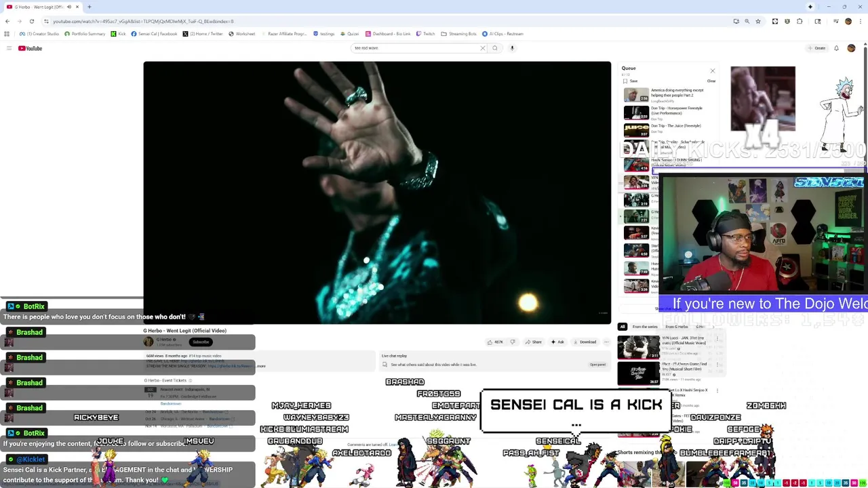Open the browser zoom control
The image size is (868, 488).
point(747,21)
